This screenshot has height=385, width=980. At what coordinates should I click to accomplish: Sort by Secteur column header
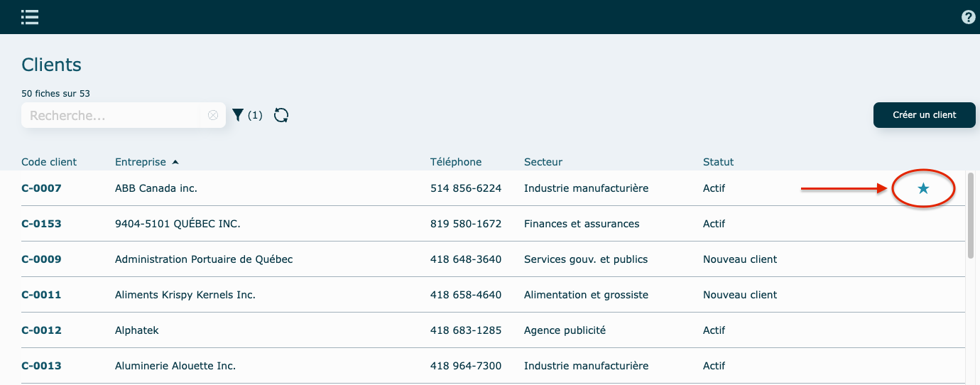coord(543,162)
